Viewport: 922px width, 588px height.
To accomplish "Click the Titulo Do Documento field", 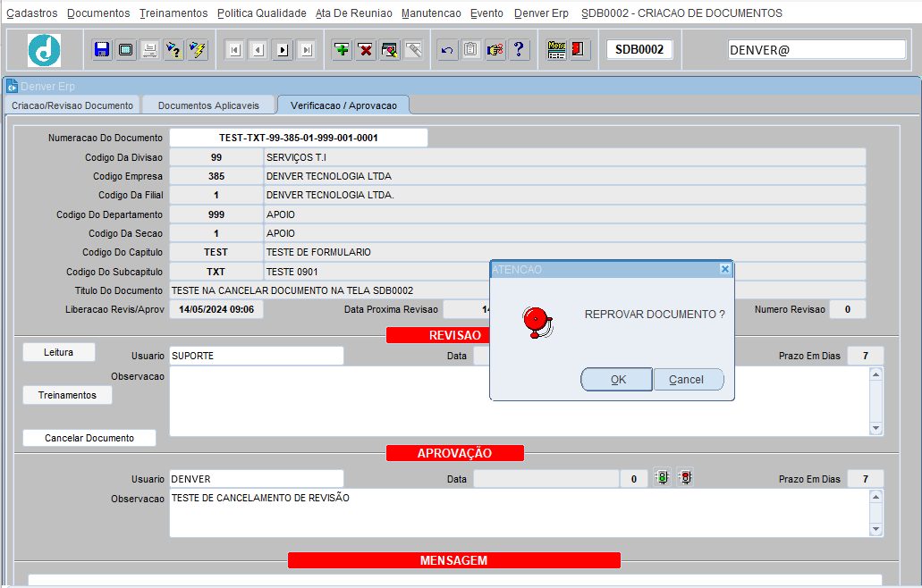I will [518, 290].
